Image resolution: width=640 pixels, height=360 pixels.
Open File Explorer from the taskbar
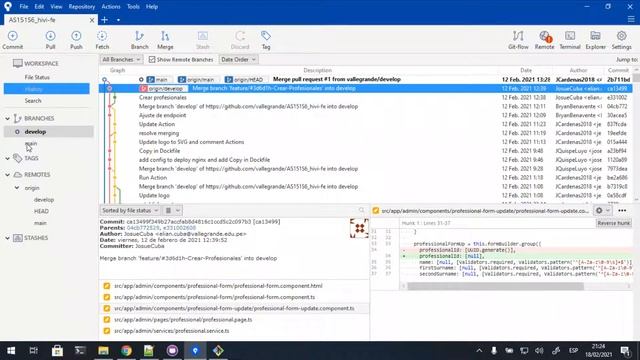[103, 351]
